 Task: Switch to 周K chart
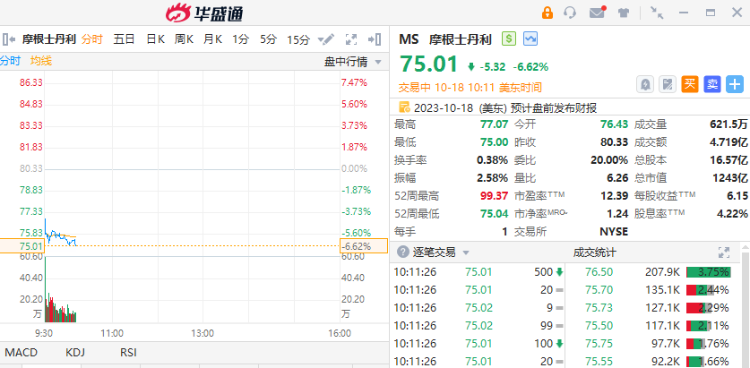(x=184, y=39)
